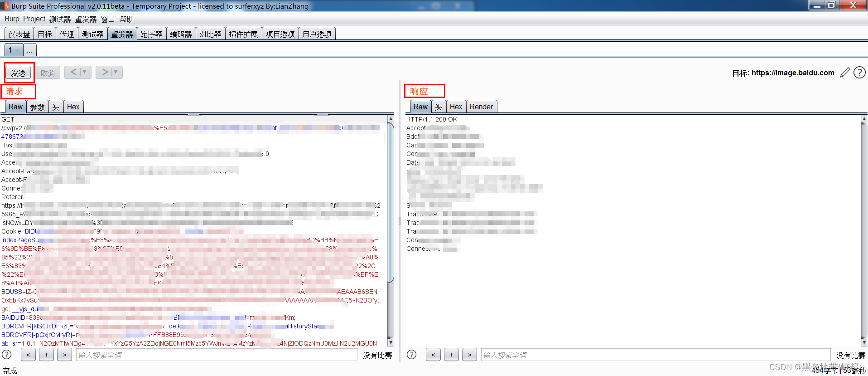Switch to the 目标 tab
Image resolution: width=868 pixels, height=376 pixels.
(x=45, y=34)
